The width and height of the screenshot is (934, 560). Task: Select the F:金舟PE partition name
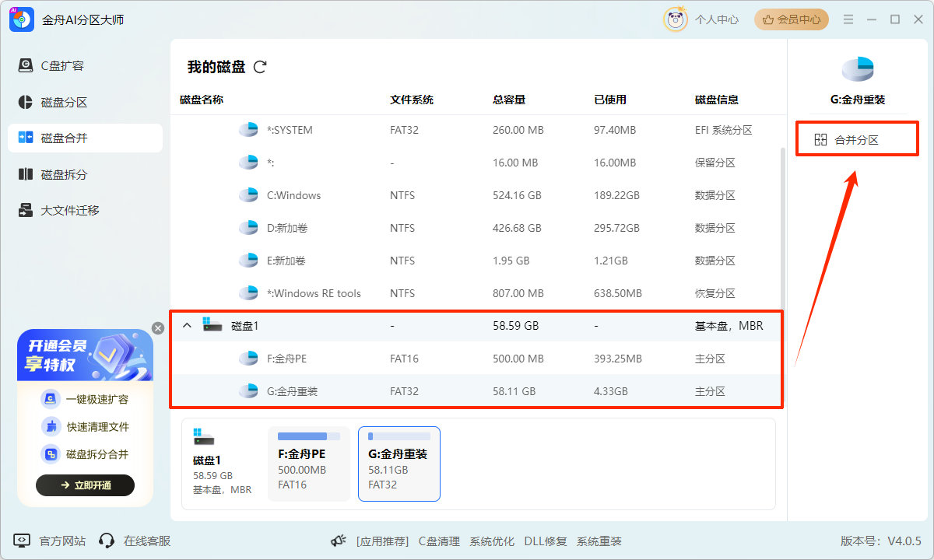click(286, 359)
